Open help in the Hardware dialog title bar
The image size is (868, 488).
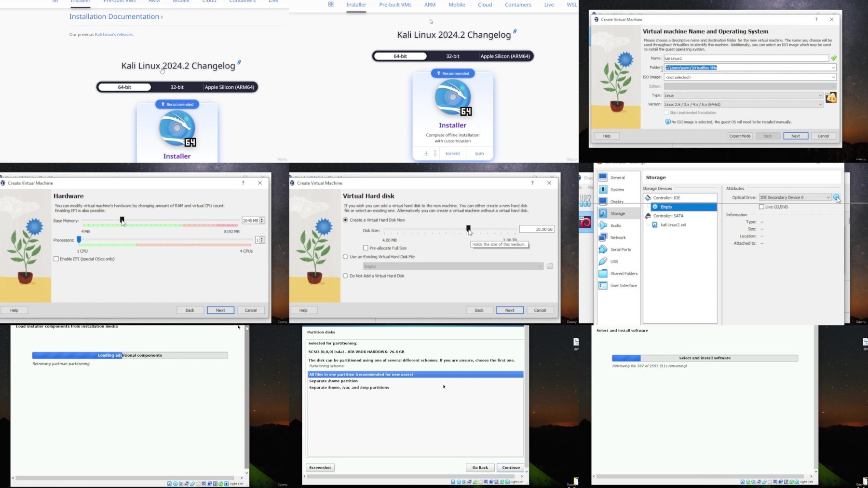pyautogui.click(x=243, y=183)
